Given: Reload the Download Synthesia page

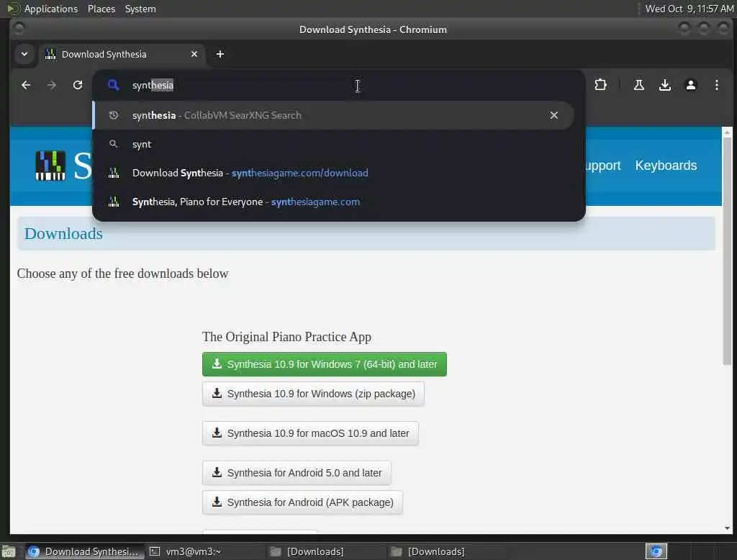Looking at the screenshot, I should coord(78,85).
